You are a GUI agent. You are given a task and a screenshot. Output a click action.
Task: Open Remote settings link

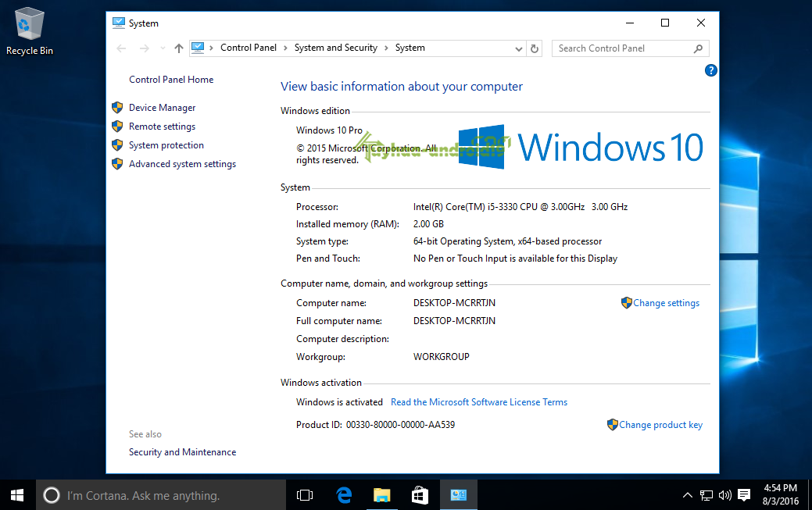[162, 127]
